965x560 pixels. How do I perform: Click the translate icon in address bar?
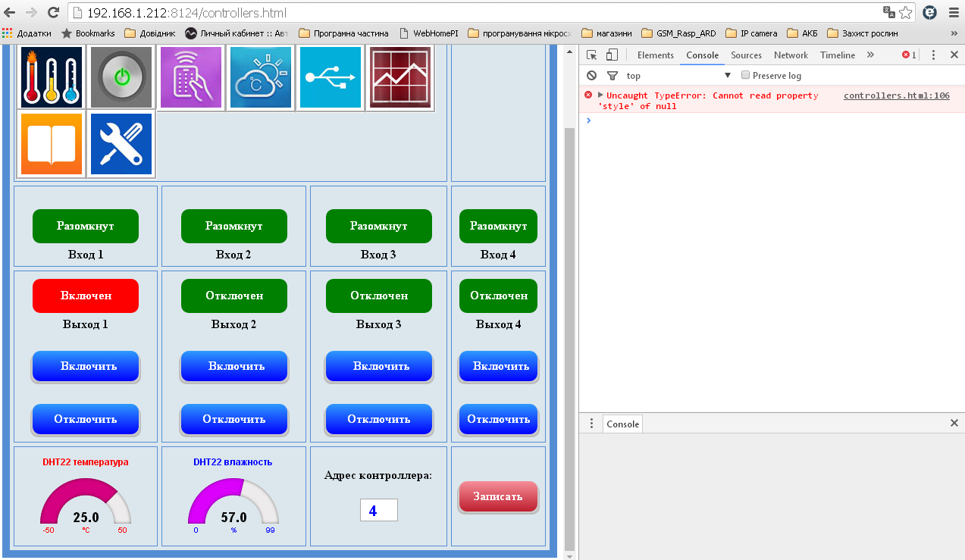click(889, 12)
